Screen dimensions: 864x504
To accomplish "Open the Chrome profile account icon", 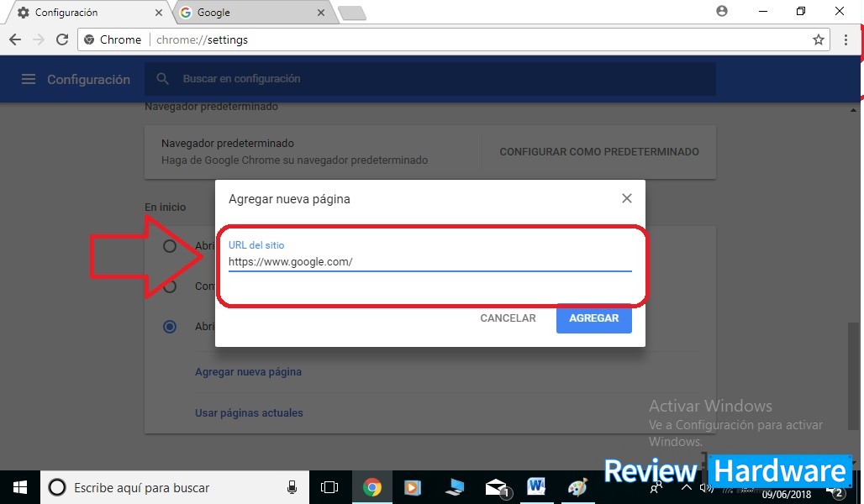I will point(722,11).
